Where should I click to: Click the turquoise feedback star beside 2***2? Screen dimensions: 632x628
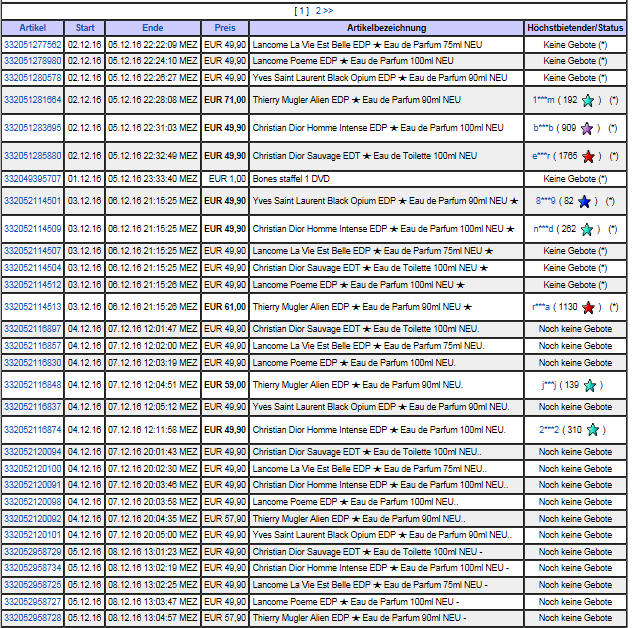click(x=592, y=430)
